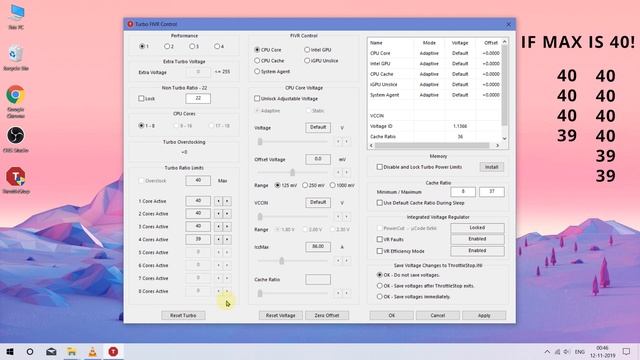
Task: Open This PC desktop icon
Action: pyautogui.click(x=16, y=16)
